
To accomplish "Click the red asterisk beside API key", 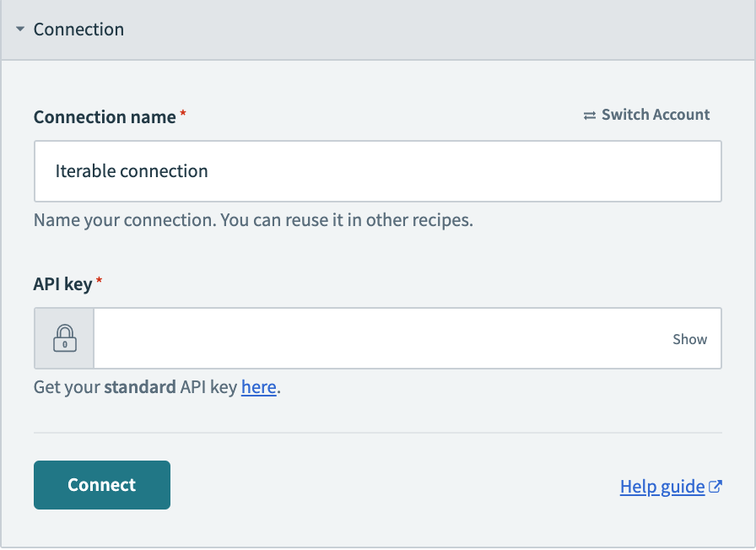I will coord(100,278).
